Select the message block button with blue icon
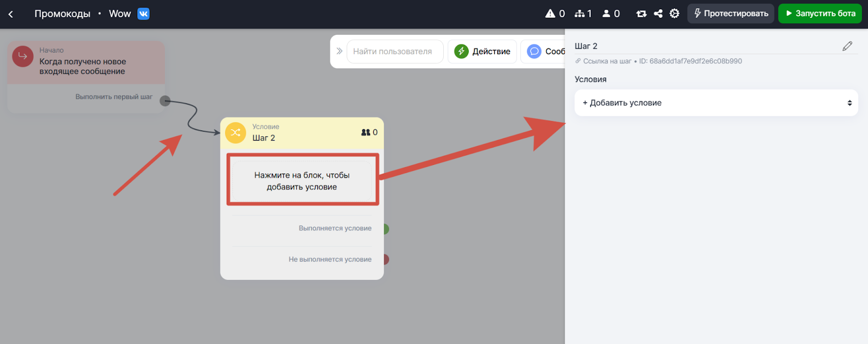 (x=544, y=52)
